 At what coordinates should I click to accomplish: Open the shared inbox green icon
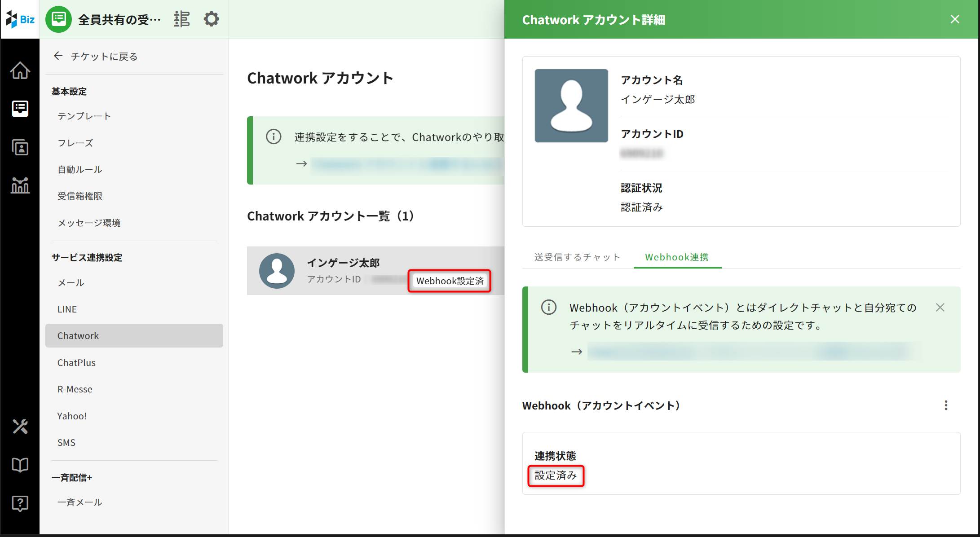tap(58, 19)
